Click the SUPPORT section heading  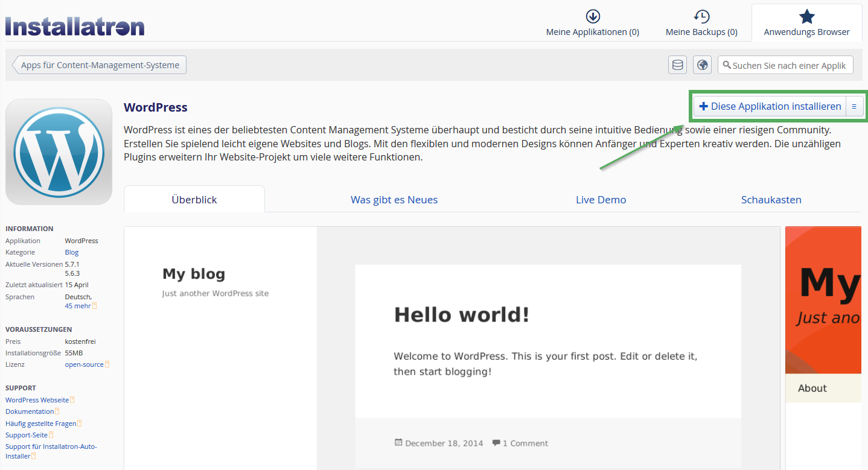[21, 388]
